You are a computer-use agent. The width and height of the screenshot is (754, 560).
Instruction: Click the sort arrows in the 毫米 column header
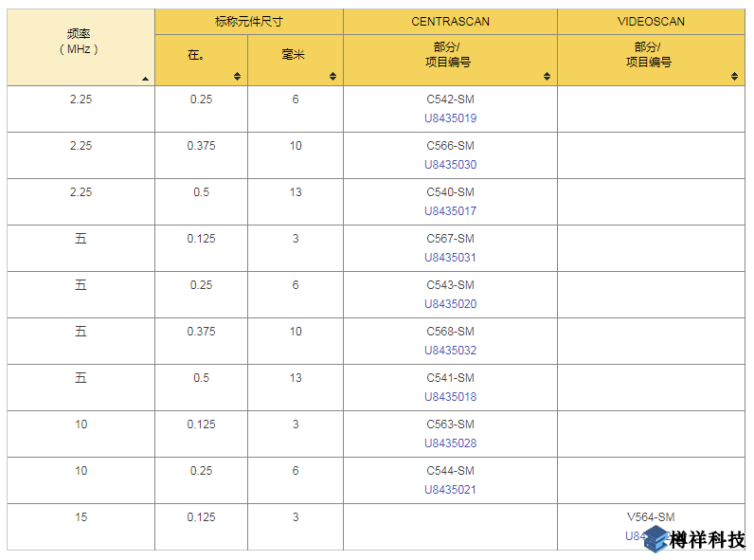[x=333, y=77]
